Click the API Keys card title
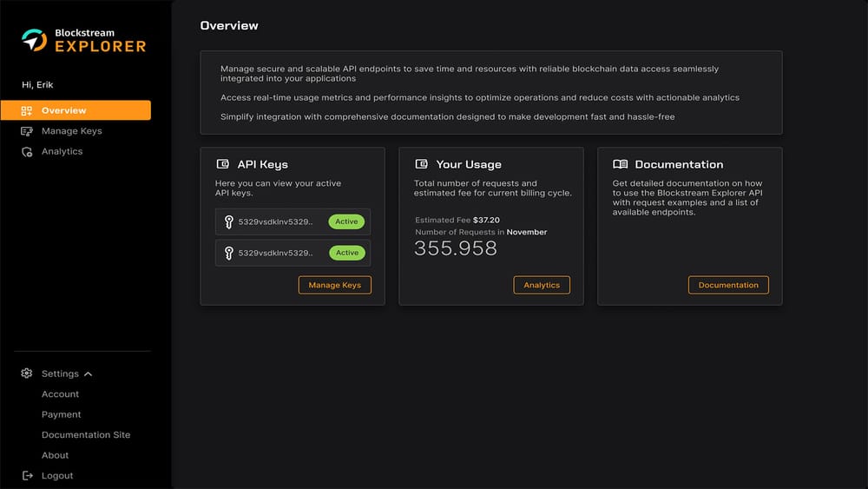This screenshot has height=489, width=868. click(x=262, y=164)
